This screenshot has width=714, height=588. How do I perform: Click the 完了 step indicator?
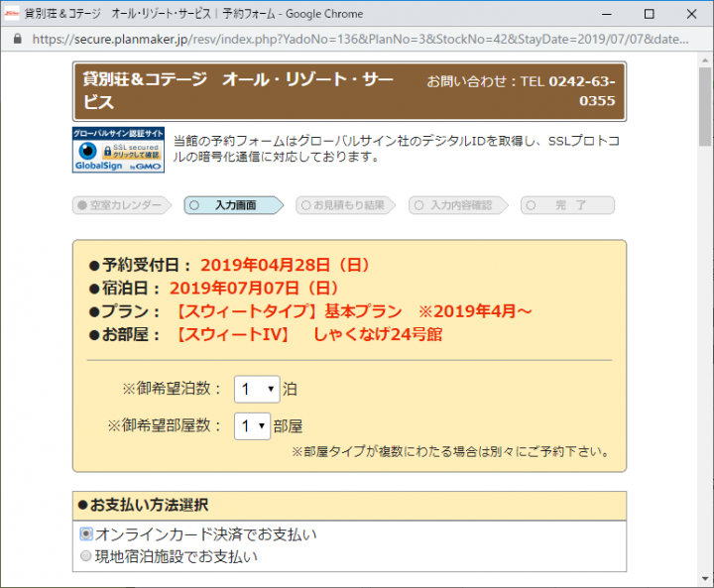coord(567,205)
